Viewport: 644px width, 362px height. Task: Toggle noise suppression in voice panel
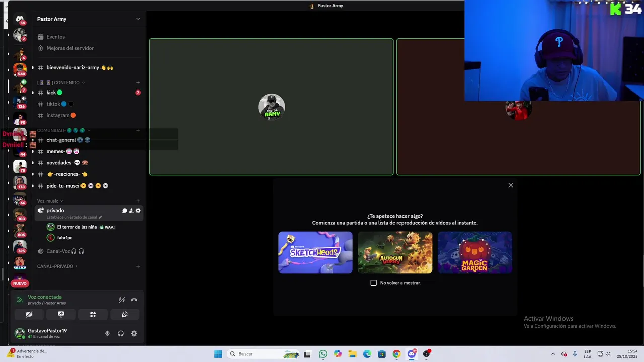point(122,300)
